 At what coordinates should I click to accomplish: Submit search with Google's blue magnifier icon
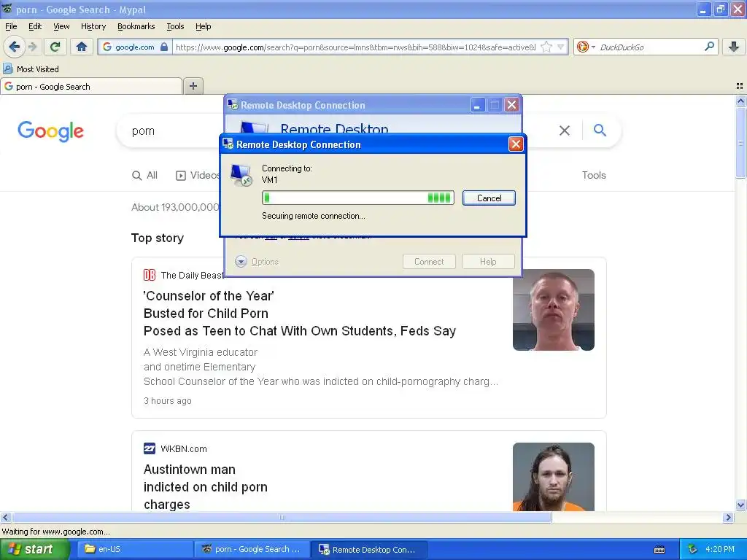click(x=600, y=130)
